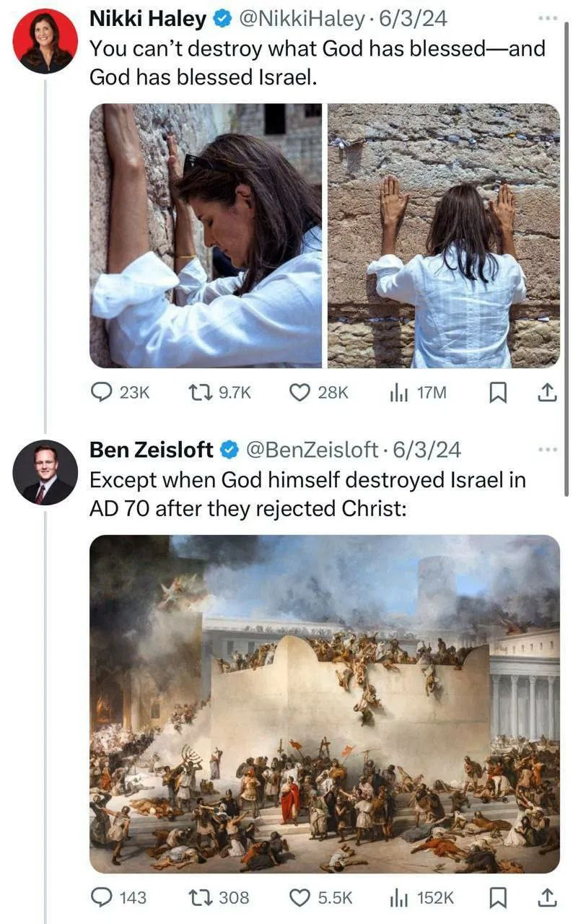Open Ben Zeisloft's profile avatar
Image resolution: width=573 pixels, height=924 pixels.
45,473
